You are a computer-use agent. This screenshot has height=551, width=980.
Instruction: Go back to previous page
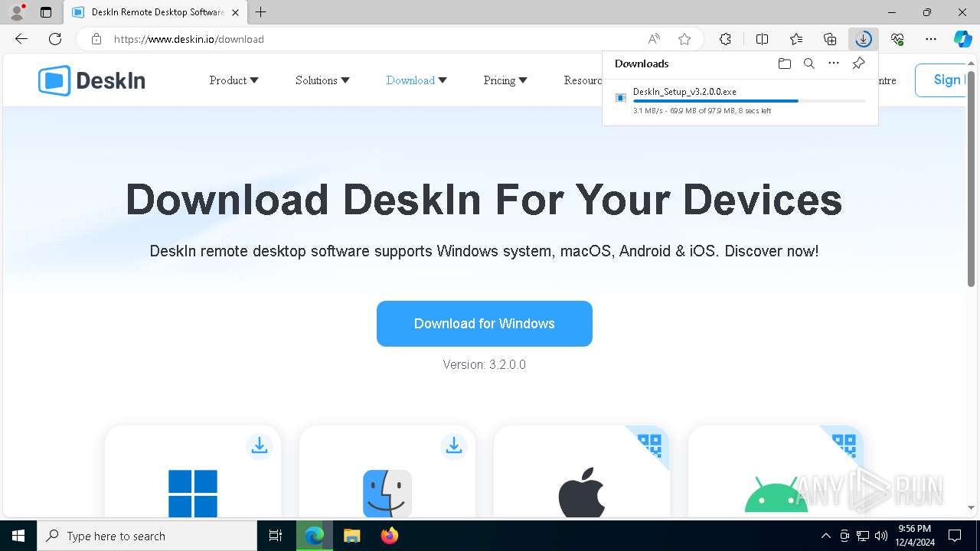[21, 39]
